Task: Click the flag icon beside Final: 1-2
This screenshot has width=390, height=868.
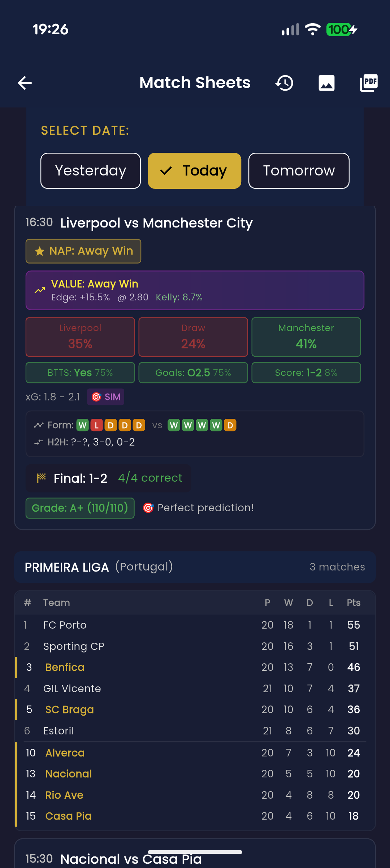Action: 41,478
